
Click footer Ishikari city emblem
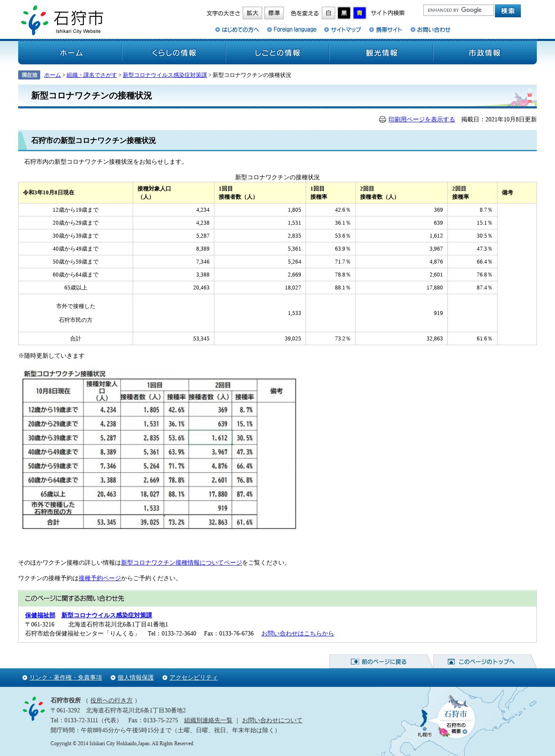point(34,708)
